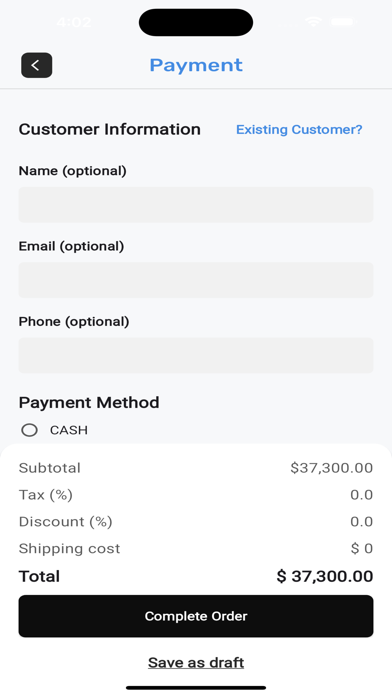Click the Subtotal amount $37,300.00
Image resolution: width=392 pixels, height=696 pixels.
332,468
